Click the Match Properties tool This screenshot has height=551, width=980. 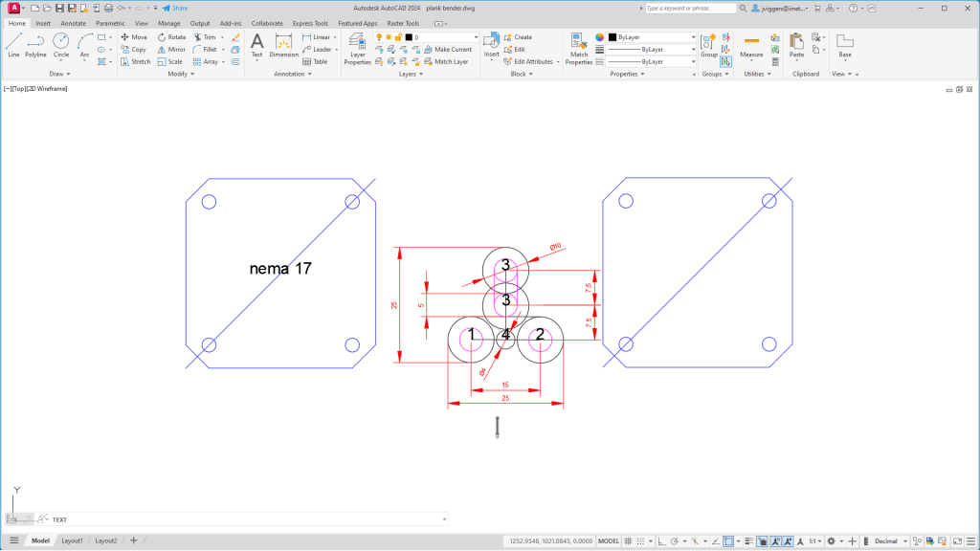579,48
